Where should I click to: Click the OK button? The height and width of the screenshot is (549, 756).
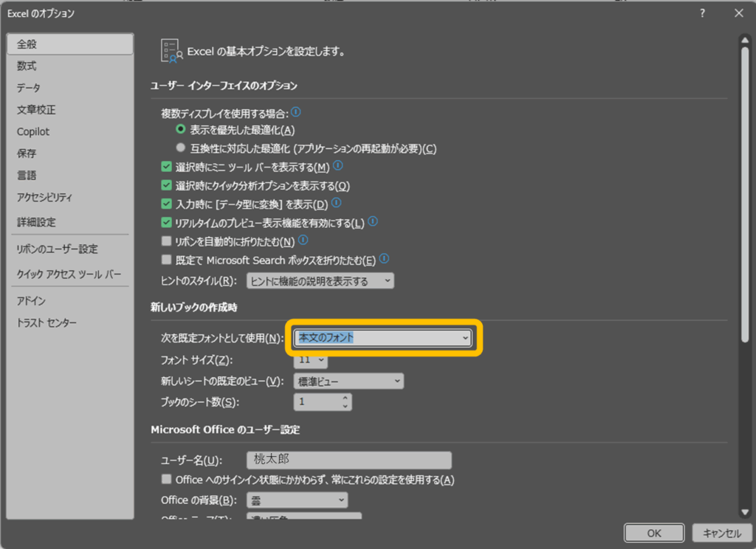pos(654,533)
